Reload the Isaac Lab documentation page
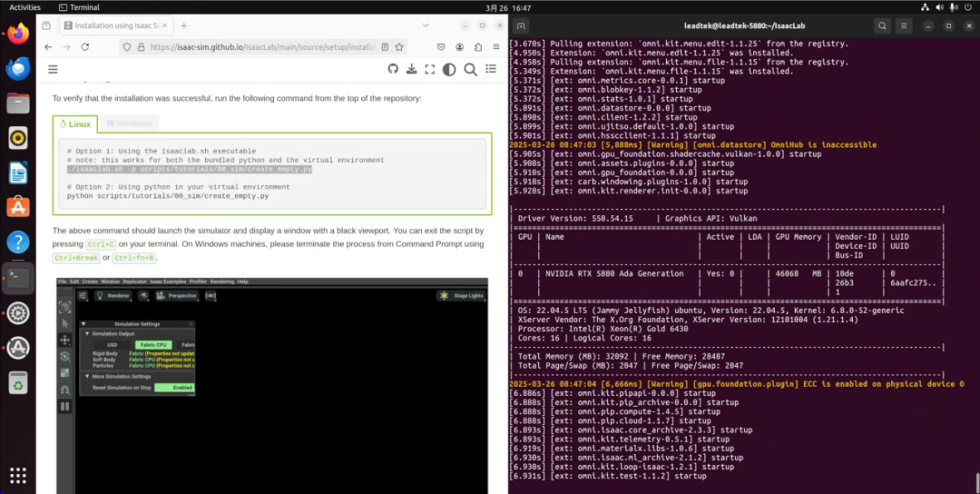 (85, 47)
